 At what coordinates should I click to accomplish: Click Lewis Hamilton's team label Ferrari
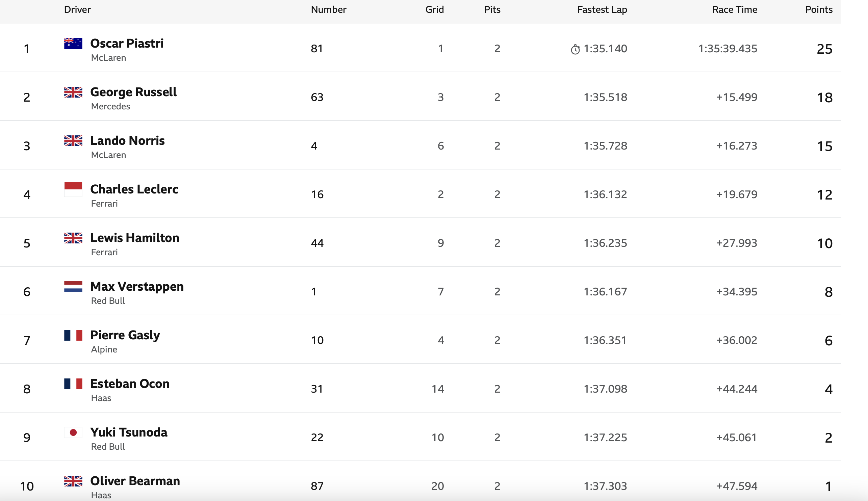104,252
